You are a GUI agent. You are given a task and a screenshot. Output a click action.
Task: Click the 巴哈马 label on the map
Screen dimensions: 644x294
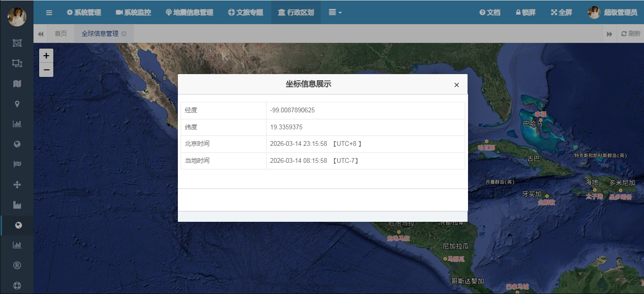tap(533, 124)
